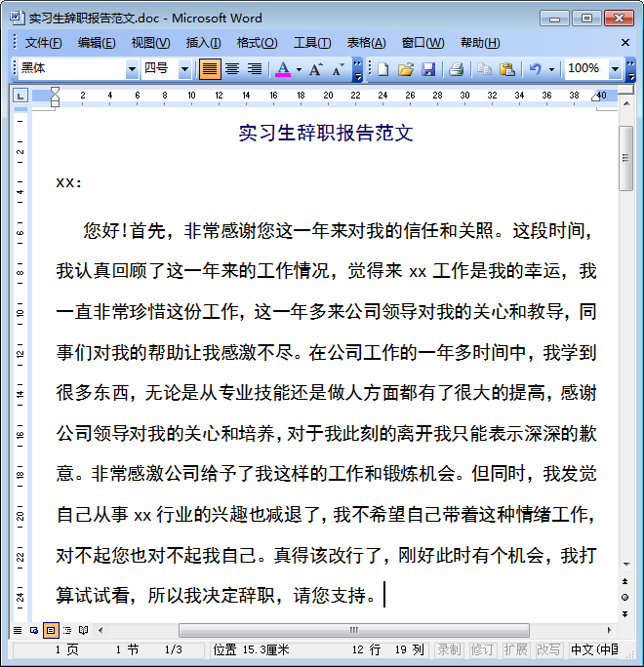Open the 窗口(W) menu
Screen dimensions: 644x667
423,43
